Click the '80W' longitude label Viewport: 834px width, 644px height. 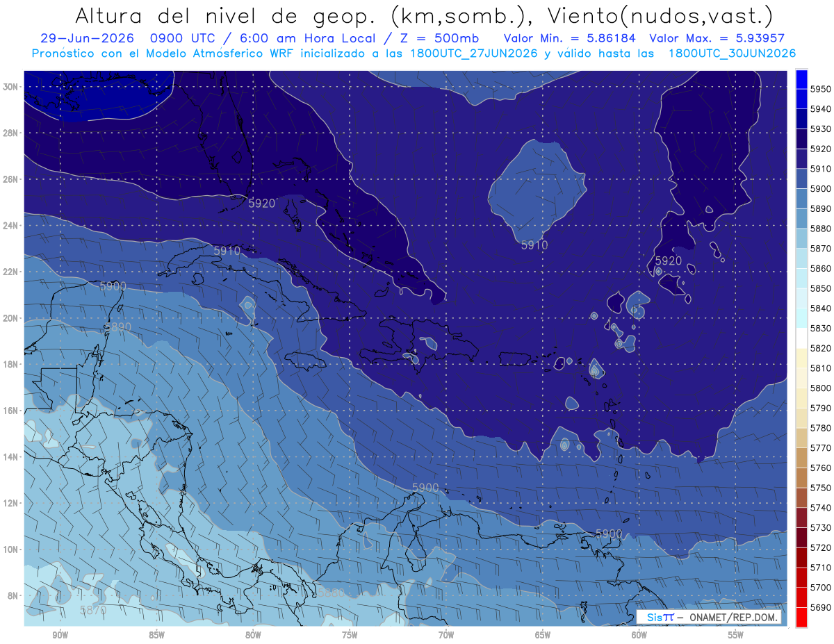click(253, 634)
